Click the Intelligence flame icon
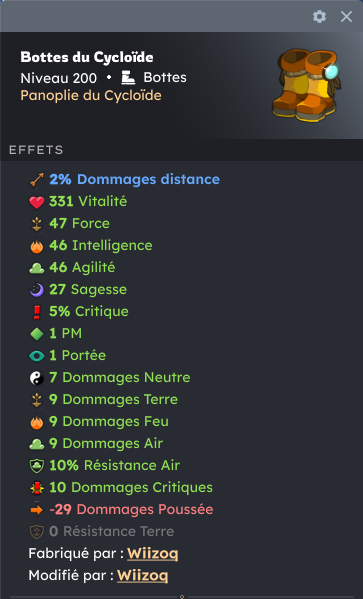This screenshot has height=599, width=363. pos(37,246)
